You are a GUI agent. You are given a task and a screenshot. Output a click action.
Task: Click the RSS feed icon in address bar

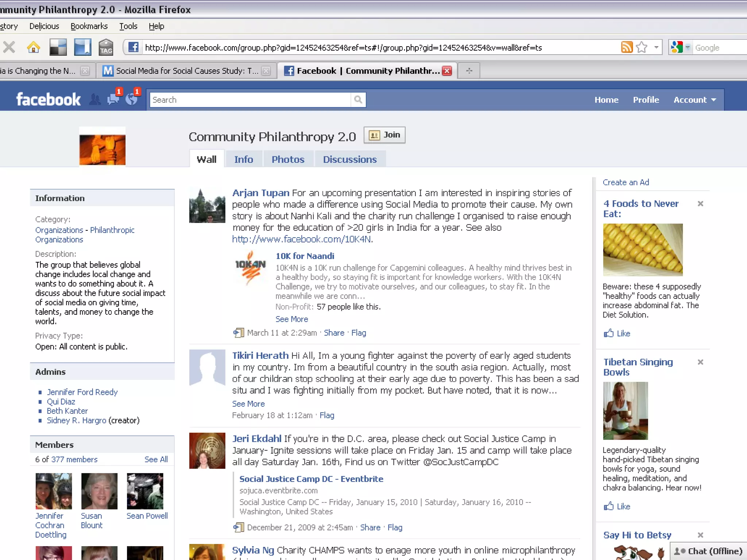[626, 47]
